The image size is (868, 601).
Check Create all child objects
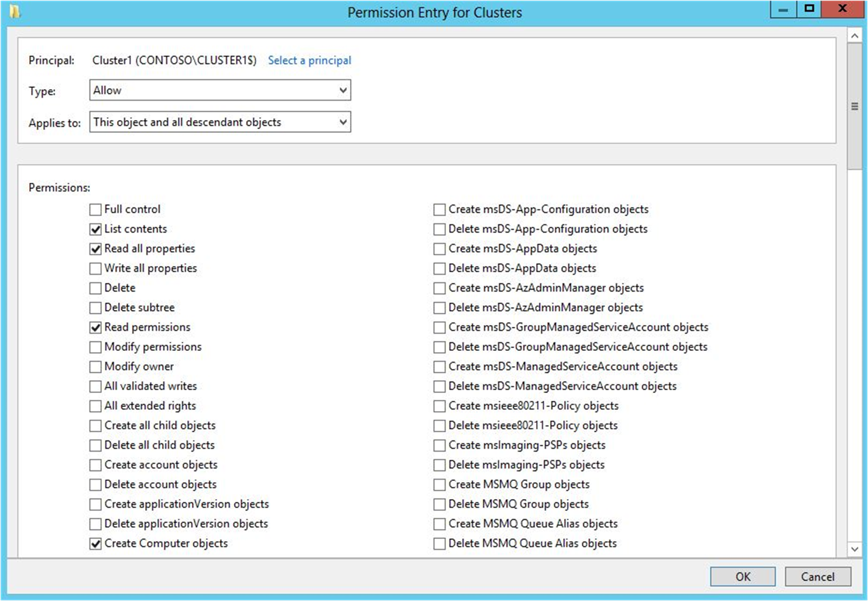coord(95,425)
